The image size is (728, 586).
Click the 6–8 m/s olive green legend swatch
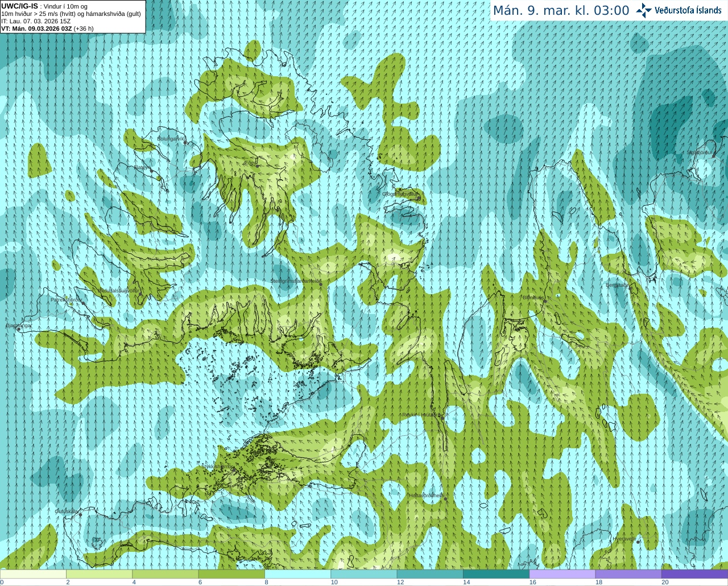(x=231, y=574)
